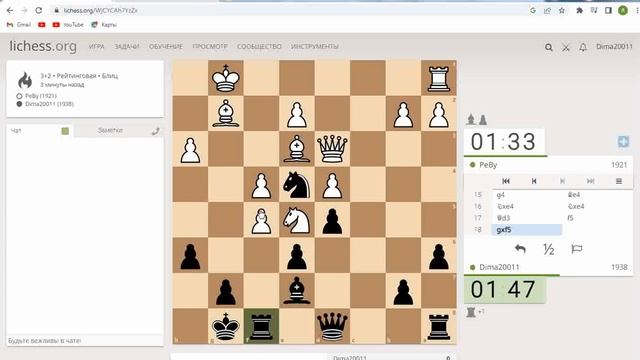The height and width of the screenshot is (360, 640).
Task: Open the board hamburger menu
Action: point(619,181)
